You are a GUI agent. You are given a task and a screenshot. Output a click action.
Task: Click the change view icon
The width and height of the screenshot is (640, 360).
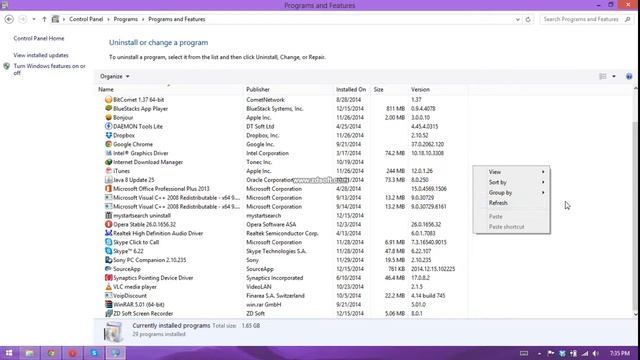click(x=602, y=76)
